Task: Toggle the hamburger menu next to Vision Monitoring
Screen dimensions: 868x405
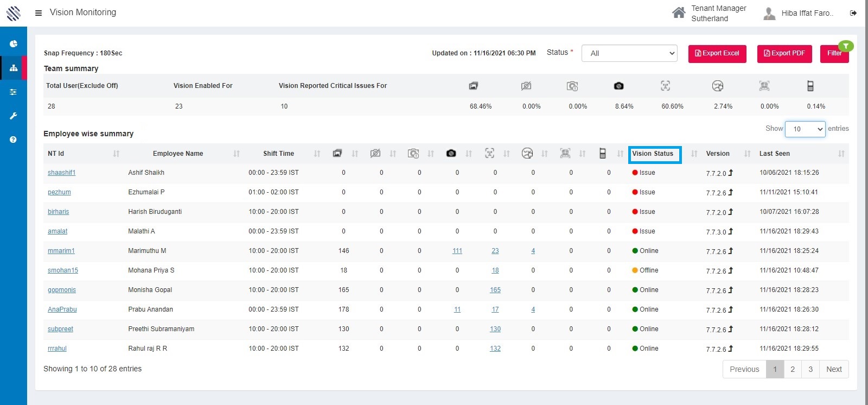Action: point(39,12)
